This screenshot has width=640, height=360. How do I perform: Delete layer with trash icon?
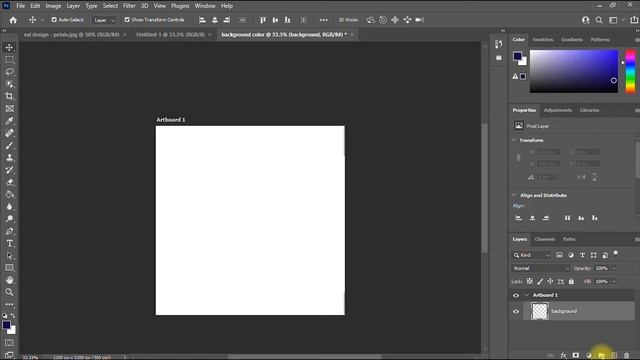[x=627, y=356]
